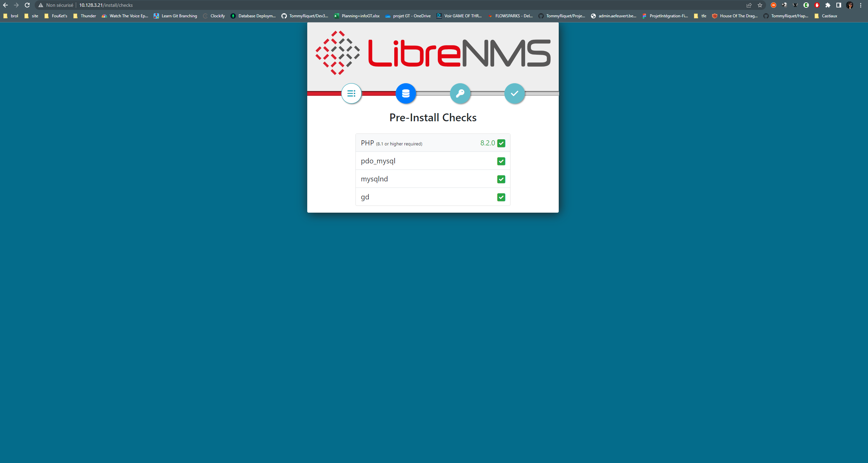Open the red stop-hand ad blocker extension

coord(817,5)
